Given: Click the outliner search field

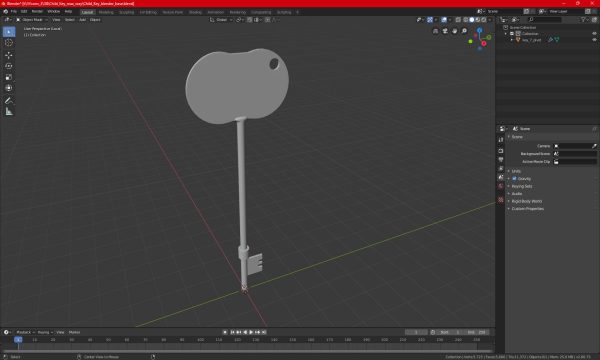Looking at the screenshot, I should pyautogui.click(x=545, y=20).
